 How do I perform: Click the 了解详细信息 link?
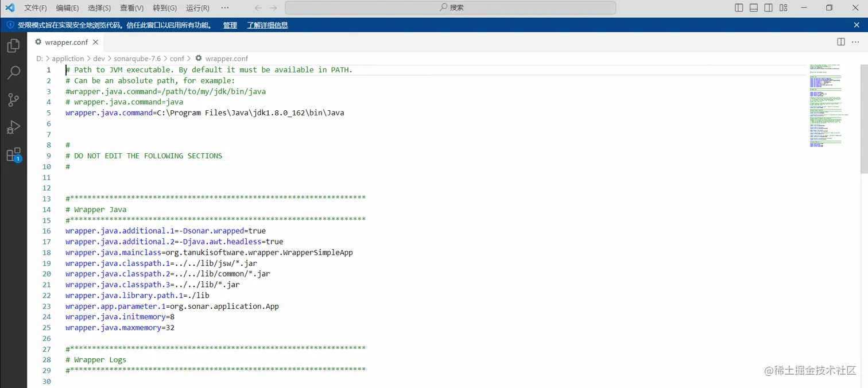click(267, 25)
